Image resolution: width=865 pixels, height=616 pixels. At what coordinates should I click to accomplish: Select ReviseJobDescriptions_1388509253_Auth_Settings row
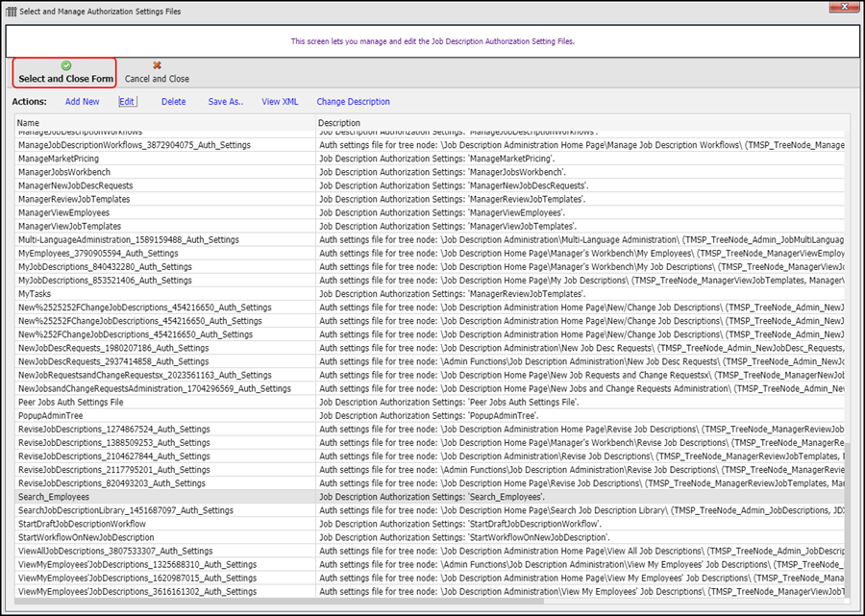pyautogui.click(x=430, y=442)
